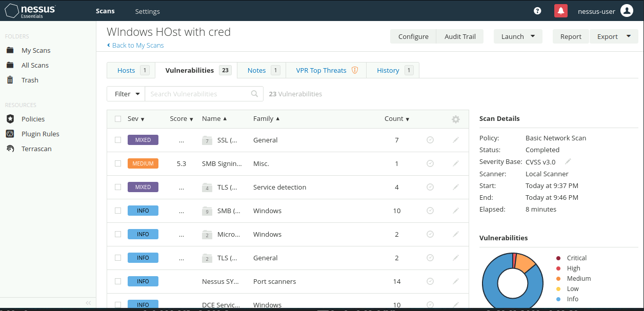Image resolution: width=644 pixels, height=311 pixels.
Task: Open the Settings menu in top bar
Action: pos(147,11)
